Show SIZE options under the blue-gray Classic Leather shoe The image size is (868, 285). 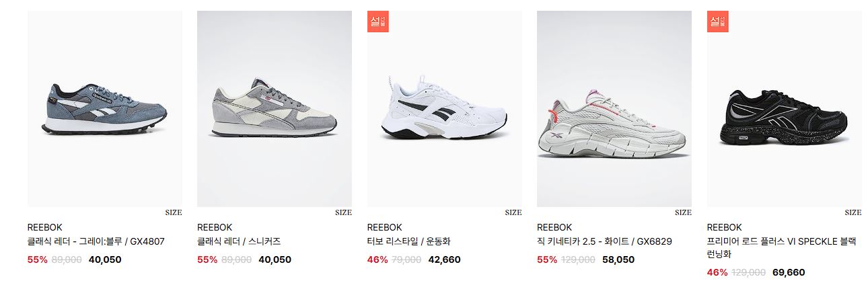(174, 212)
